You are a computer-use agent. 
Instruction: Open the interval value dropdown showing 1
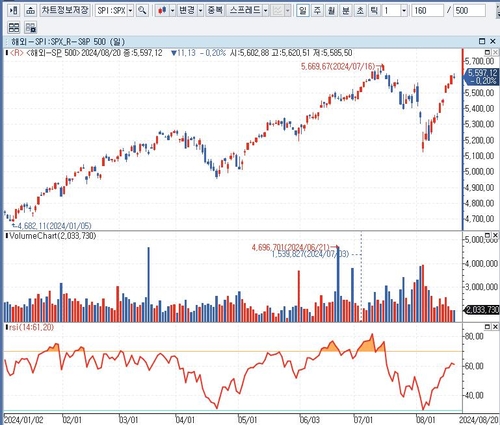404,11
